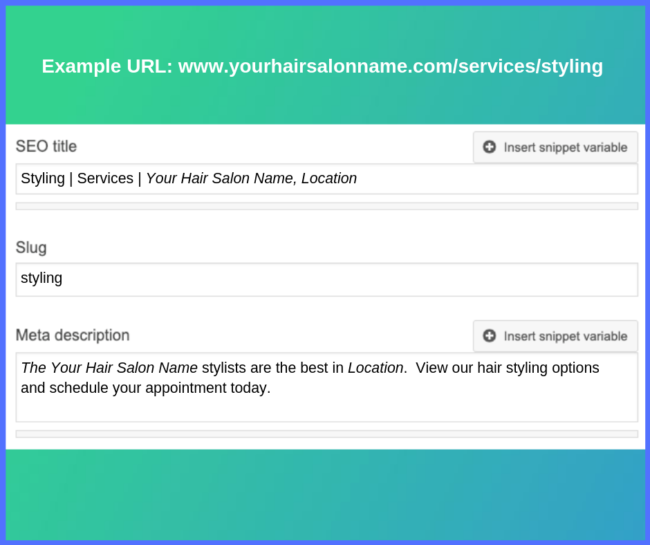Click the plus icon beside the SEO title snippet button
The height and width of the screenshot is (545, 650).
click(489, 147)
